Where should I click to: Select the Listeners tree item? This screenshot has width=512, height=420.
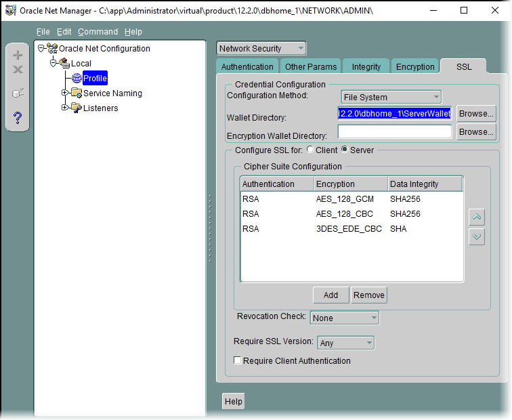click(x=100, y=108)
